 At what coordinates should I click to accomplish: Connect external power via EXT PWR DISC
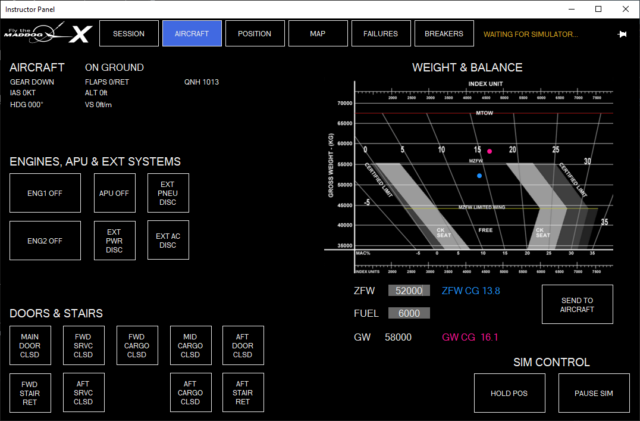pos(114,240)
